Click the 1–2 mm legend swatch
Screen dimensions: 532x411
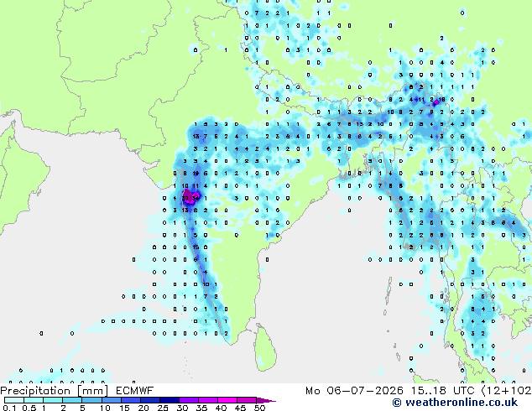click(x=53, y=400)
